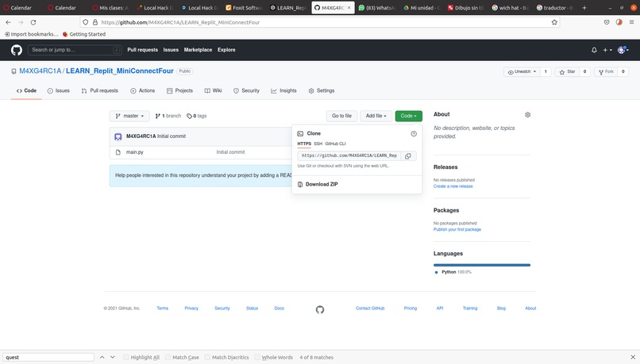Switch to the Issues repo tab
This screenshot has height=364, width=640.
[59, 90]
